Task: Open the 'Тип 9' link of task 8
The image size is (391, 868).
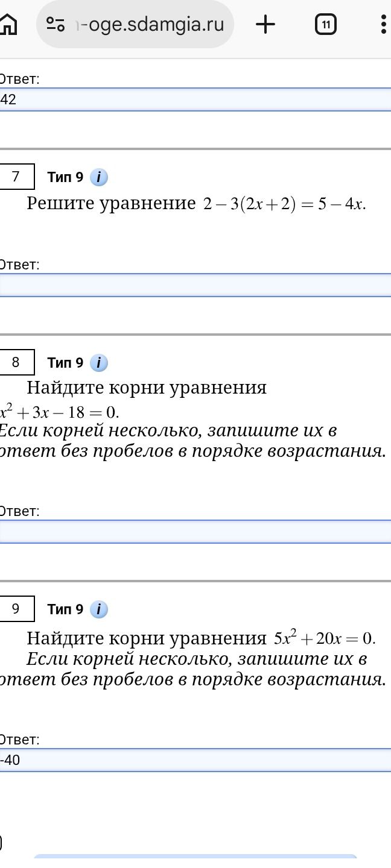Action: point(65,363)
